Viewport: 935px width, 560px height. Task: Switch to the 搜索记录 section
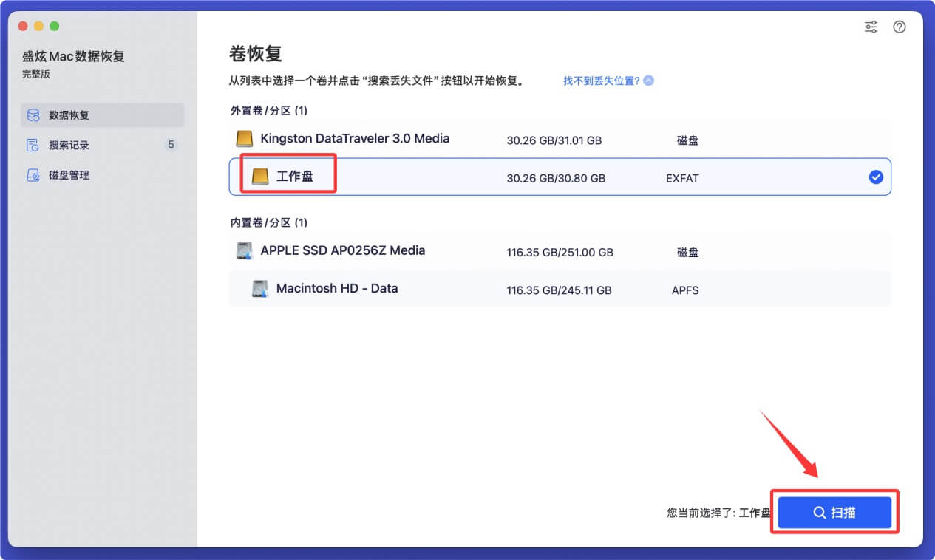click(67, 145)
